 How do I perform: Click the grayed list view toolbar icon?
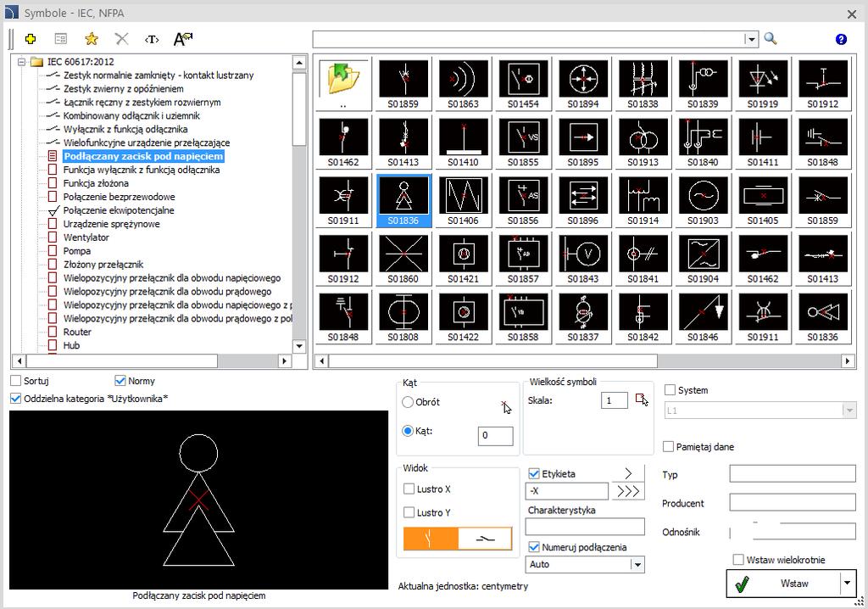[x=61, y=39]
